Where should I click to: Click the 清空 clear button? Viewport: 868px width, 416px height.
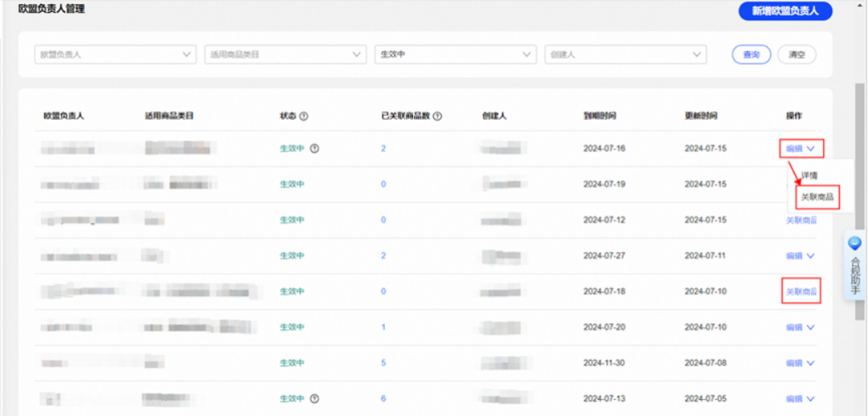pyautogui.click(x=796, y=55)
